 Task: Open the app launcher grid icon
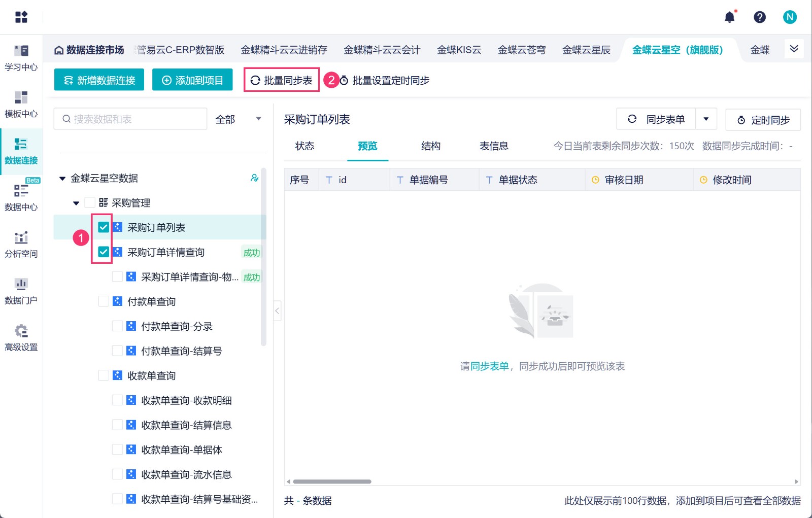click(21, 17)
